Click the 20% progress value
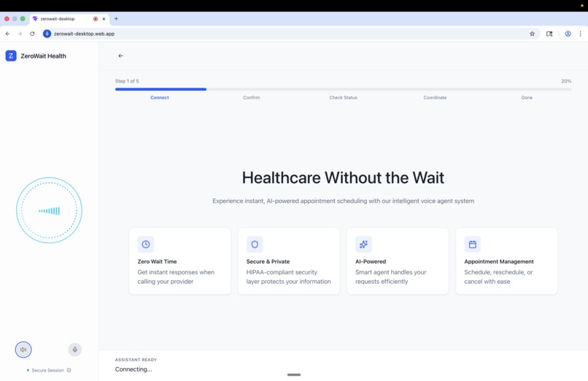This screenshot has width=588, height=381. point(566,81)
